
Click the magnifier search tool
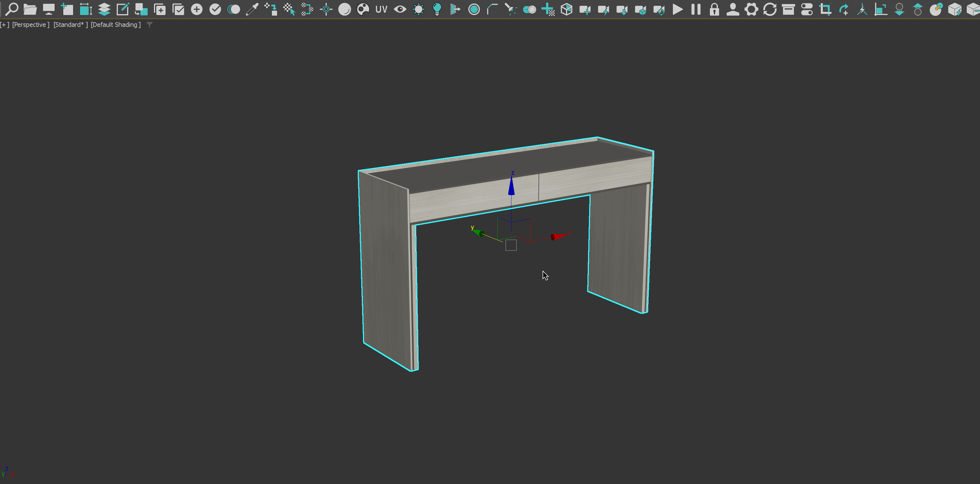(12, 9)
